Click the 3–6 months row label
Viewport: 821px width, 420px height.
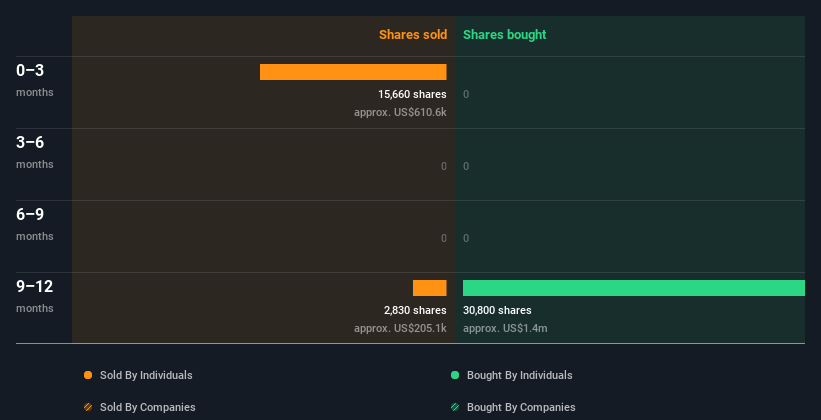point(35,152)
